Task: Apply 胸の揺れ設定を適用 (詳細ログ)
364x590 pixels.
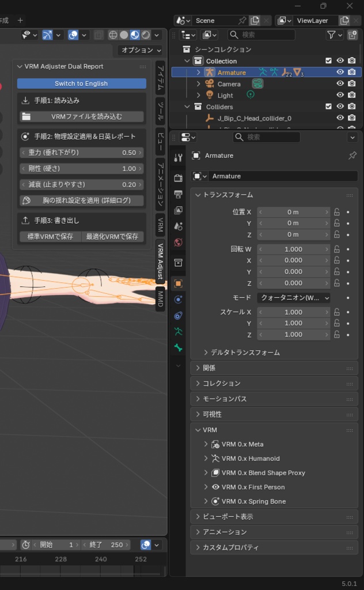Action: pyautogui.click(x=82, y=201)
